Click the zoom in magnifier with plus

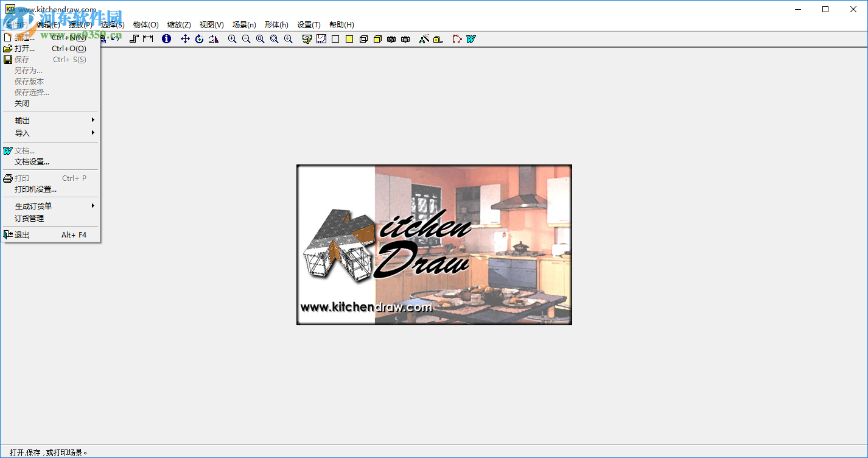(232, 39)
